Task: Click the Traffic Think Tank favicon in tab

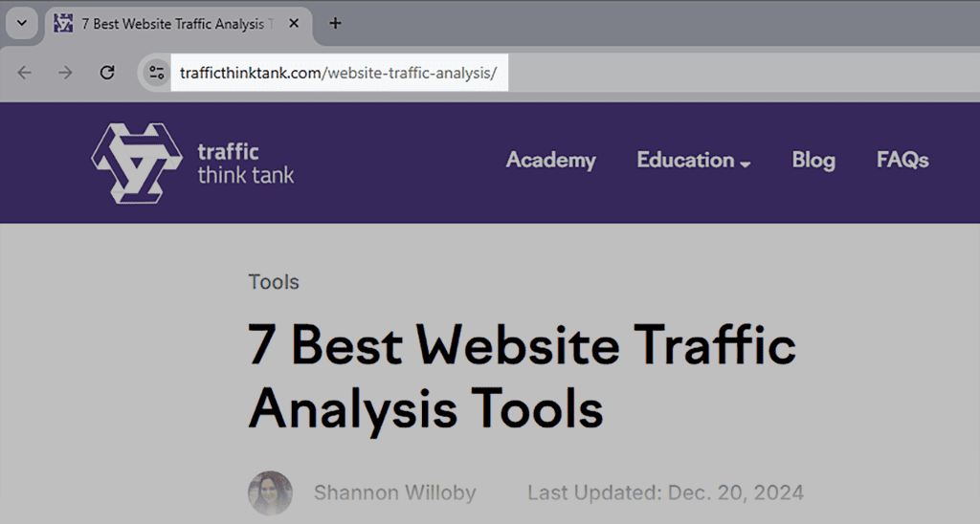Action: pyautogui.click(x=64, y=24)
